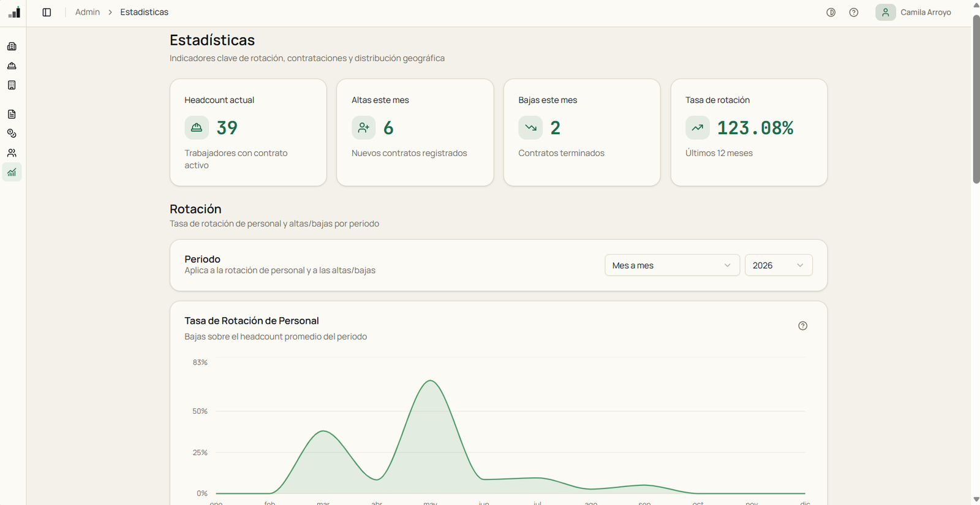980x505 pixels.
Task: Click the Estadisticas breadcrumb item
Action: (144, 12)
